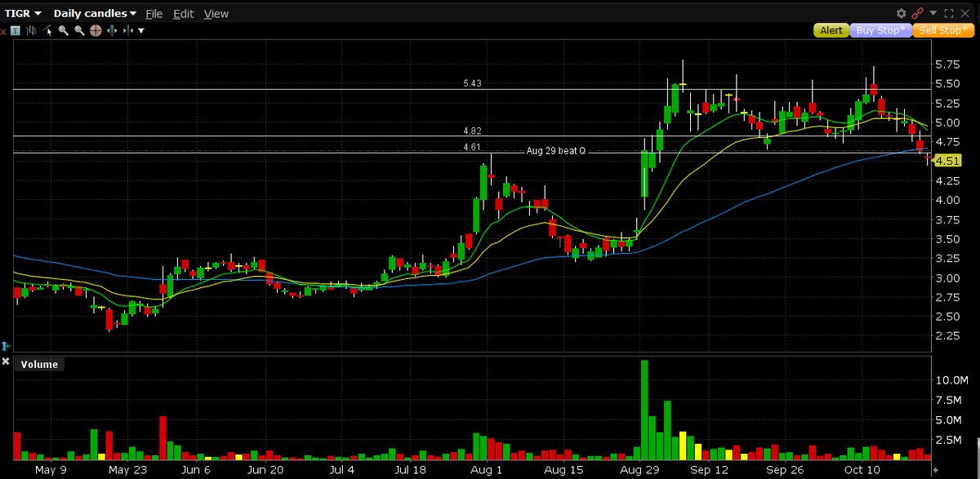The width and height of the screenshot is (980, 479).
Task: Click the expand time axis icon
Action: (x=112, y=30)
